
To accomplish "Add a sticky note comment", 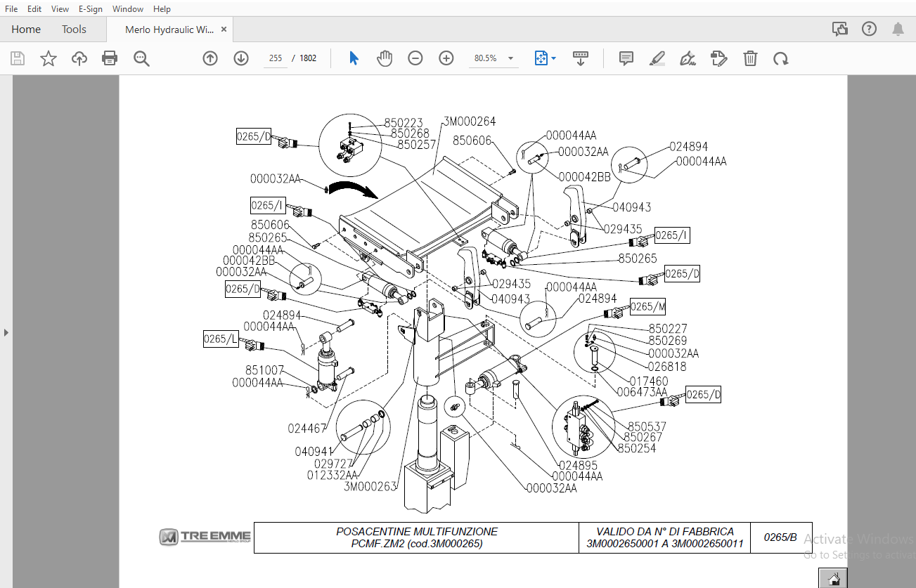I will 626,58.
